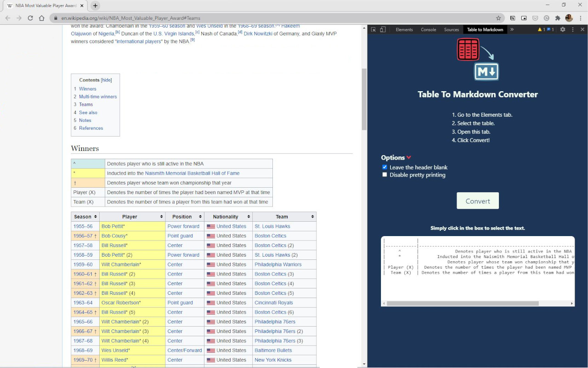Click the Grammarly extension icon
588x368 pixels.
[547, 18]
